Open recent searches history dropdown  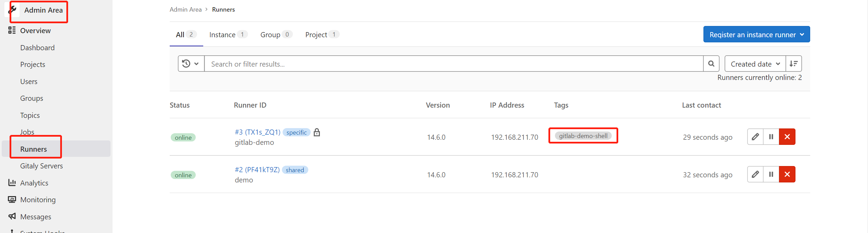coord(191,64)
